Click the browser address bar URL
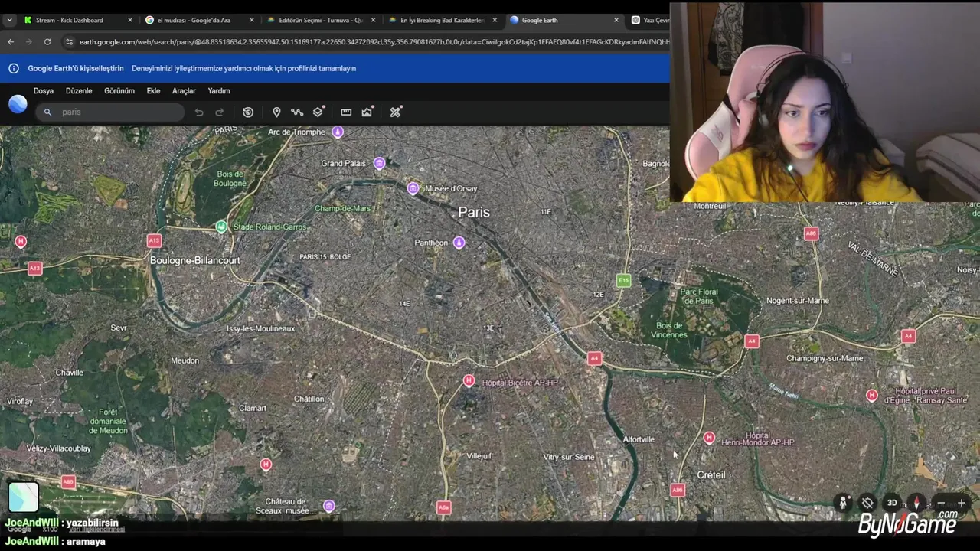 [x=374, y=42]
